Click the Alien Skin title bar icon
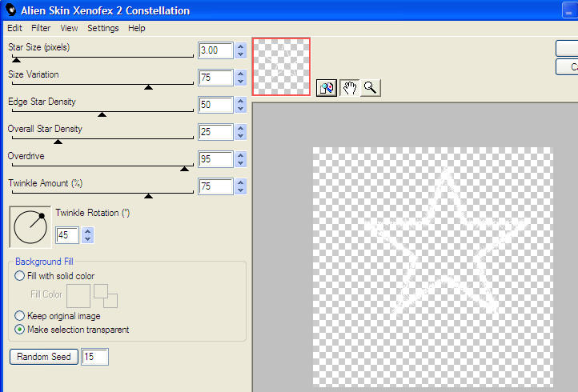This screenshot has height=392, width=578. pos(10,10)
